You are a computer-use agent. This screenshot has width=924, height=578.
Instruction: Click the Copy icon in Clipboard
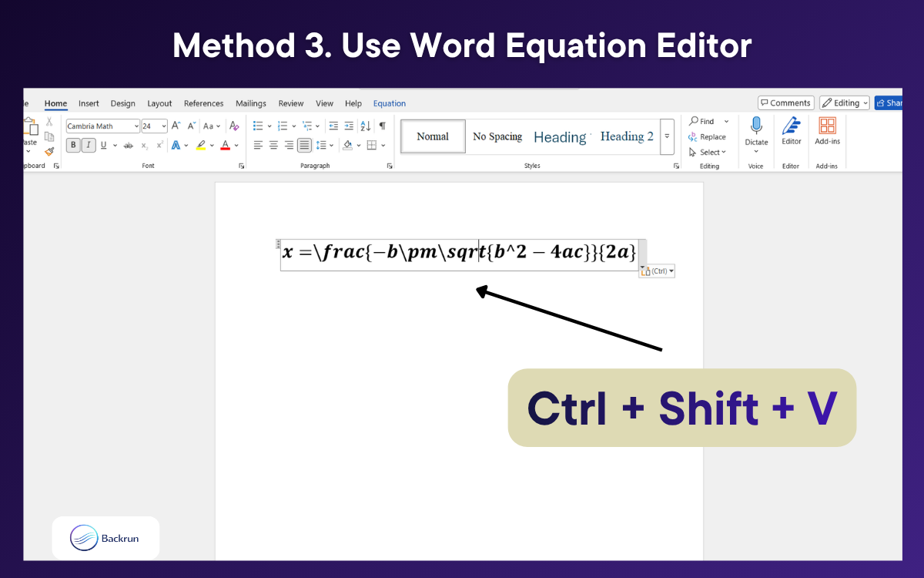coord(49,136)
